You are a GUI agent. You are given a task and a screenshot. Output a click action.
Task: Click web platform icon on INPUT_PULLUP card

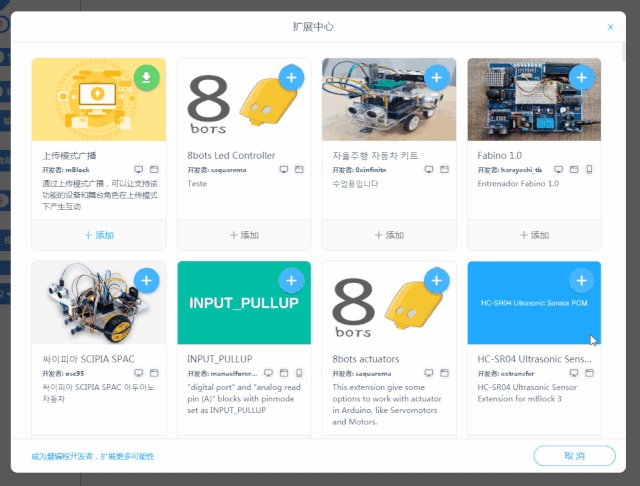pos(284,373)
